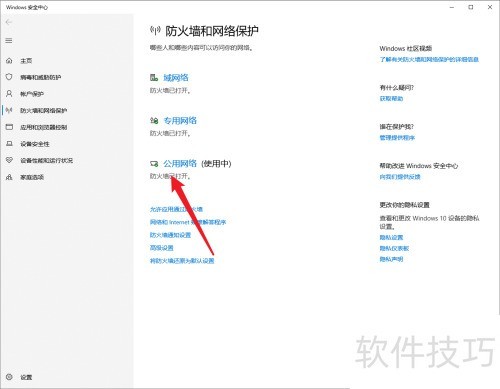Image resolution: width=500 pixels, height=389 pixels.
Task: Click the 帮助改进 Windows 安全中心 heading
Action: click(x=419, y=166)
